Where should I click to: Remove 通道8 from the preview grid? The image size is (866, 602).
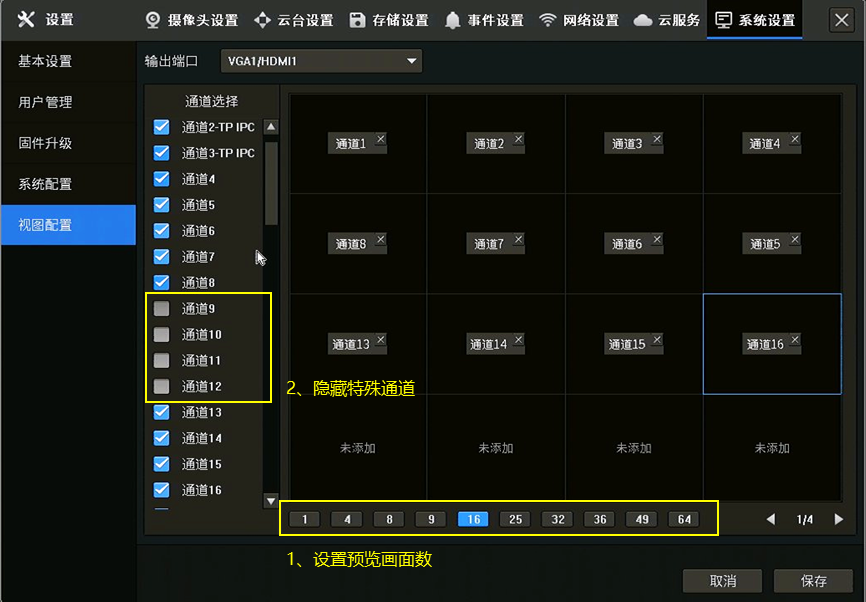click(380, 240)
